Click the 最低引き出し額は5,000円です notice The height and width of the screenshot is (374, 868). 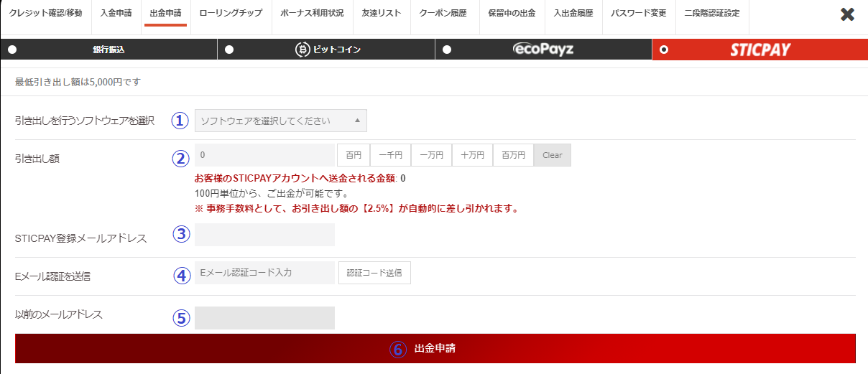click(78, 82)
